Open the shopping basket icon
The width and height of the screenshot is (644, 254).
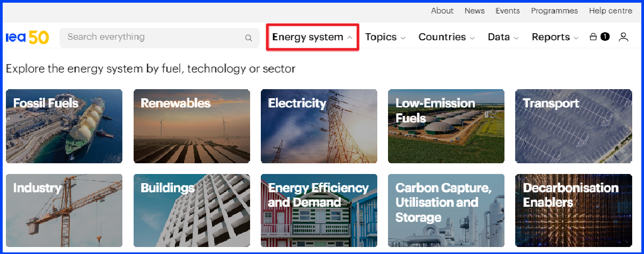593,37
